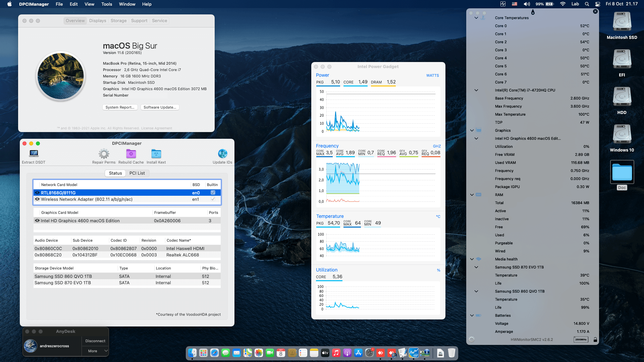Click the lock icon in HWMonitorSMC2
Image resolution: width=644 pixels, height=362 pixels.
point(595,340)
